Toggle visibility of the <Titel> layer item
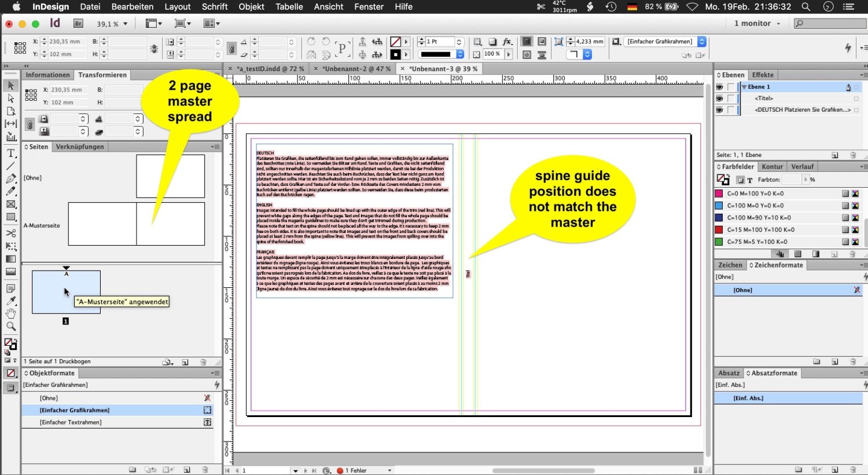This screenshot has width=868, height=475. pos(719,98)
